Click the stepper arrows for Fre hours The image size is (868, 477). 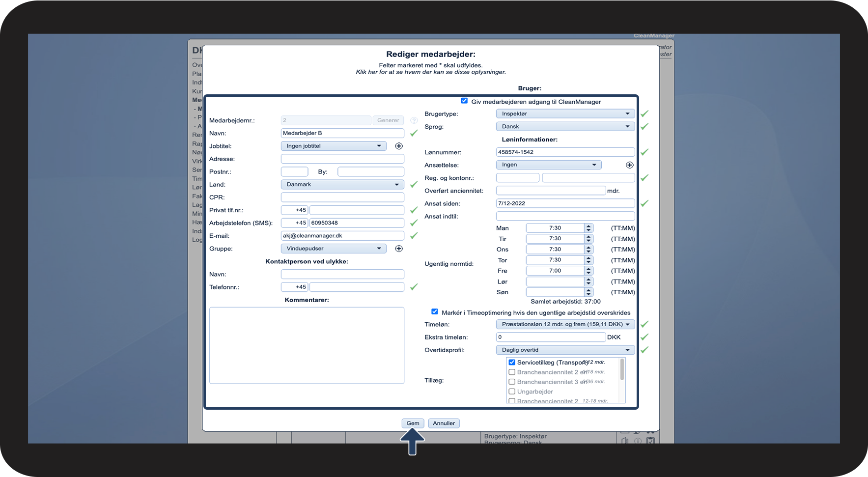pyautogui.click(x=588, y=271)
